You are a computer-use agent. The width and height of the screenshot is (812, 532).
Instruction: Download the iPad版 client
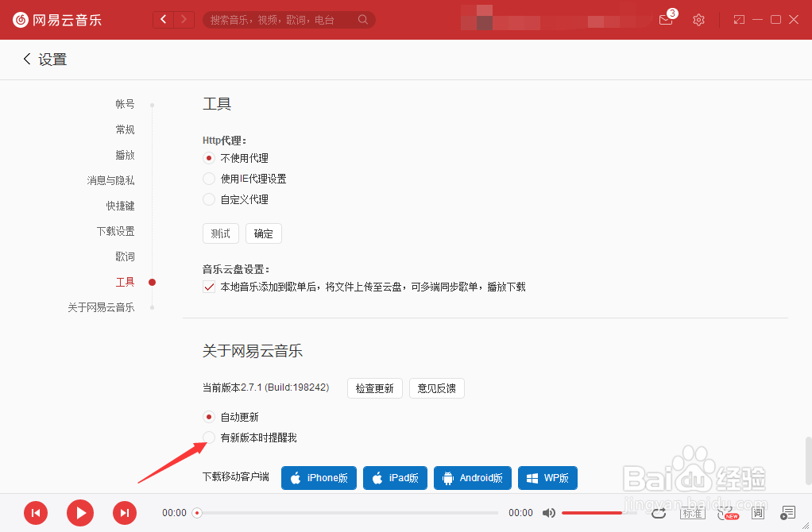coord(395,478)
